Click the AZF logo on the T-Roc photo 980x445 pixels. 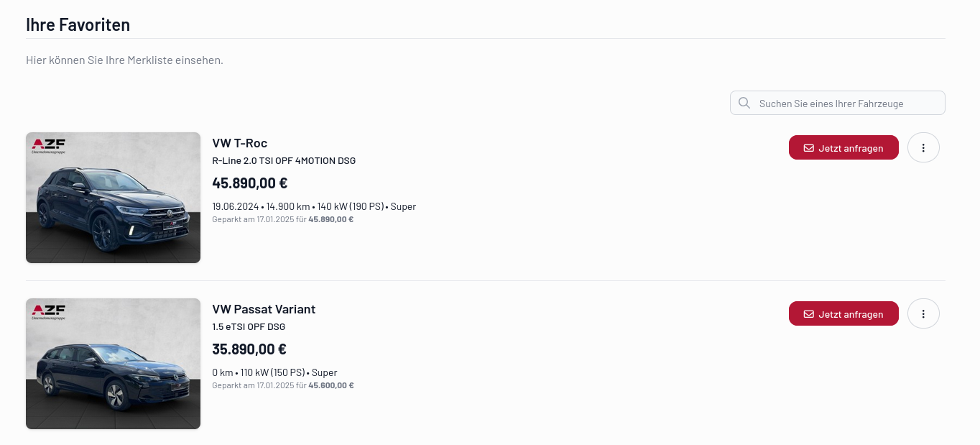point(49,146)
